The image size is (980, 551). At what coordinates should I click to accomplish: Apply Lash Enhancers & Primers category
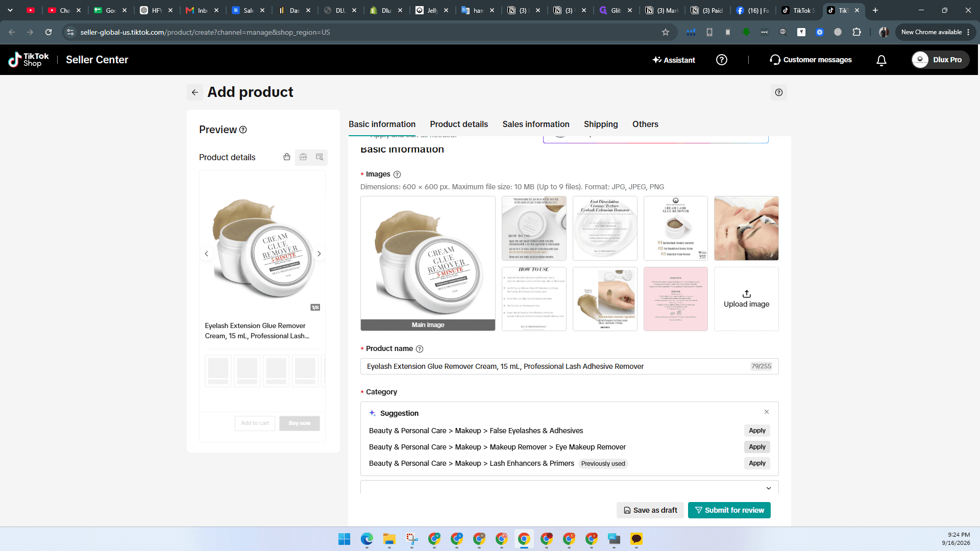(x=757, y=463)
